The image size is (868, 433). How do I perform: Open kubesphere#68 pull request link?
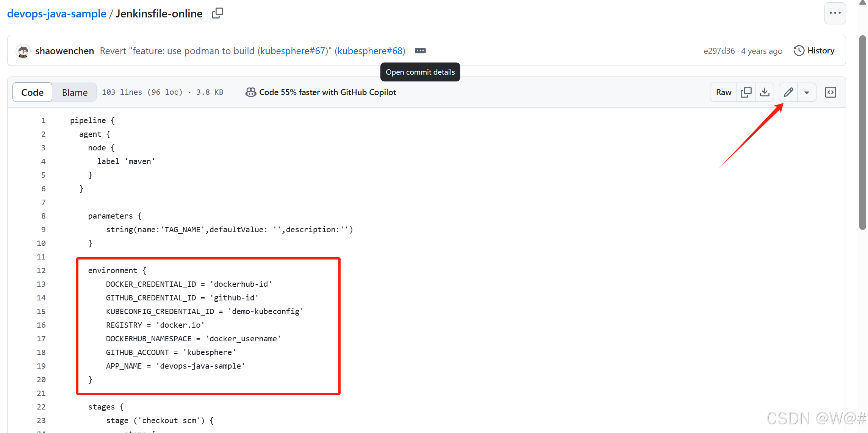coord(370,51)
